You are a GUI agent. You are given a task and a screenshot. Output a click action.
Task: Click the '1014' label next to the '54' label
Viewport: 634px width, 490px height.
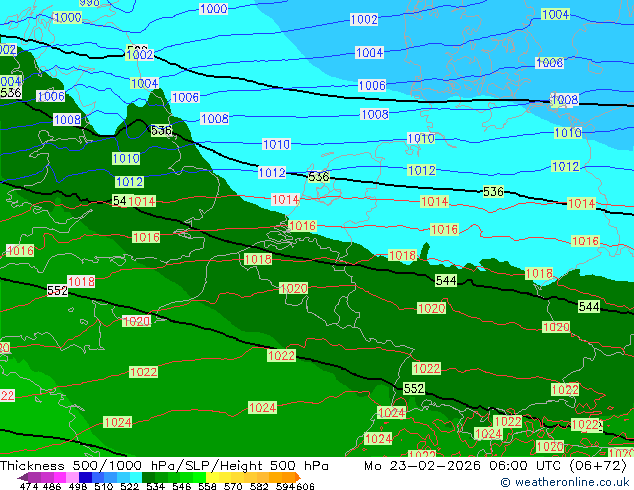[x=142, y=201]
